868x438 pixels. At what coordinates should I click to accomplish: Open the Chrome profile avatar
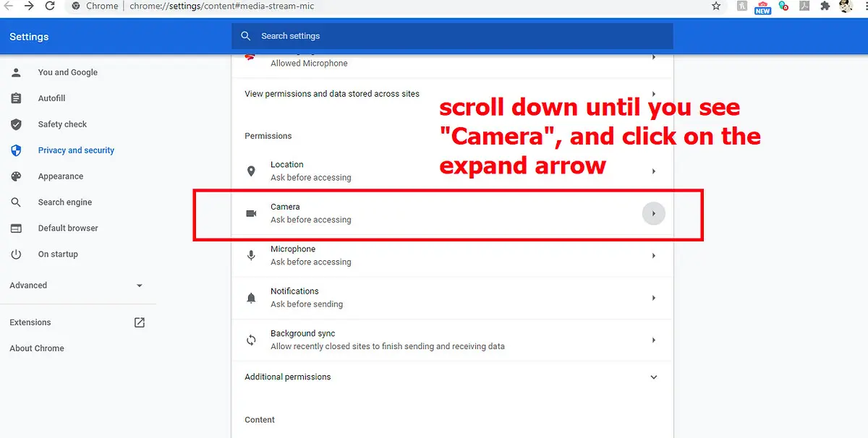tap(847, 6)
